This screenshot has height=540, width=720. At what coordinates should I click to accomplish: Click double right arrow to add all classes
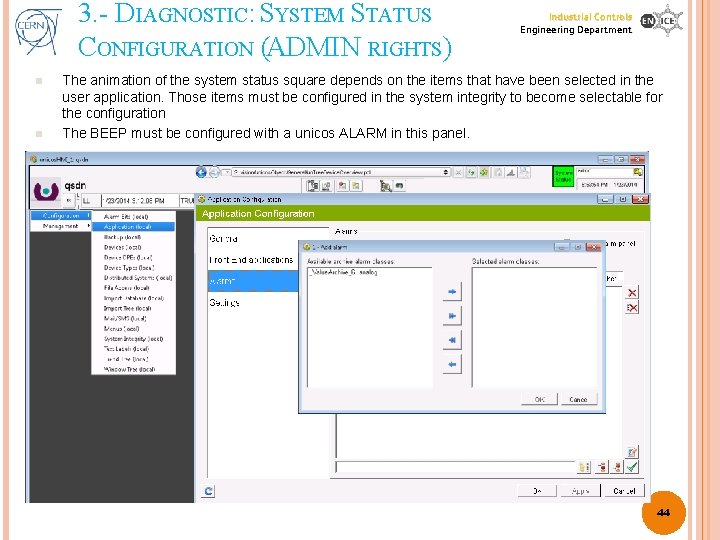[x=452, y=316]
